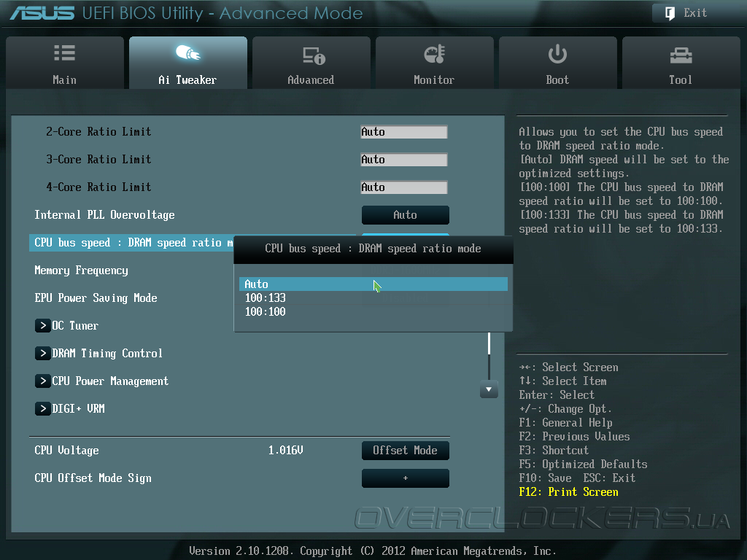Viewport: 747px width, 560px height.
Task: Click the OC Tuner label
Action: pyautogui.click(x=75, y=326)
